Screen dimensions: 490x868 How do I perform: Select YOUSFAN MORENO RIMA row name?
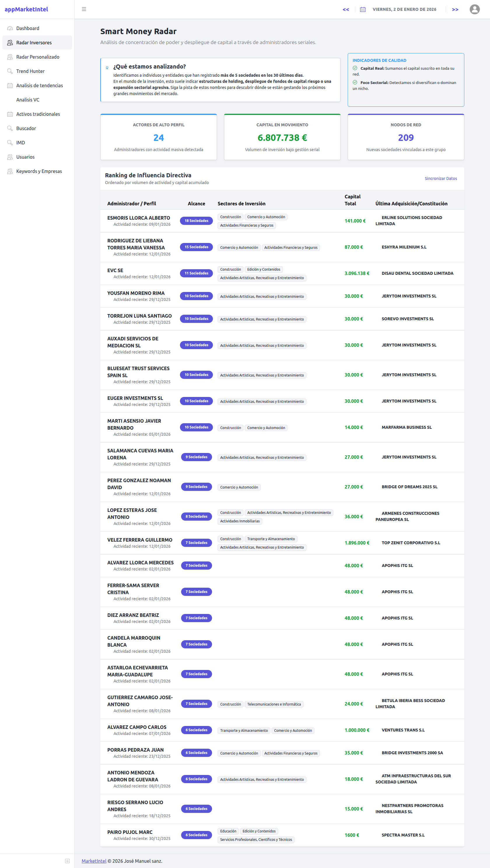[136, 293]
